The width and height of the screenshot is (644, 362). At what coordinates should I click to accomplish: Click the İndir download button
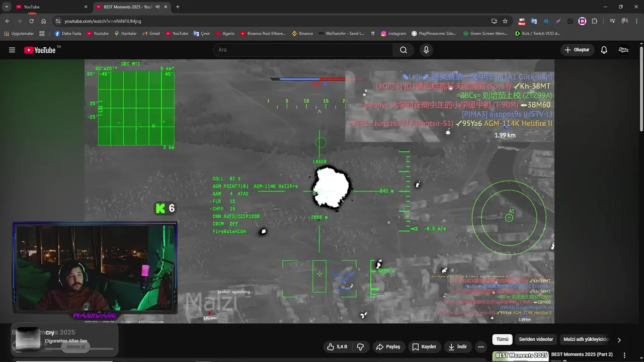coord(458,346)
